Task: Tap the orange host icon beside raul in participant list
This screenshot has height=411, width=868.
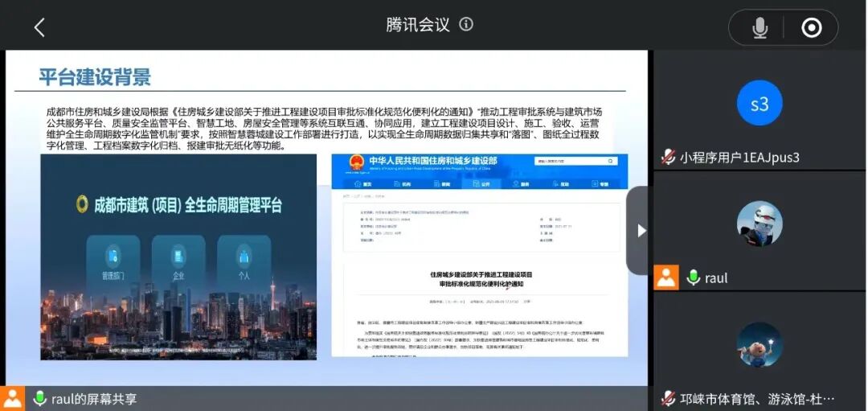Action: [x=666, y=277]
